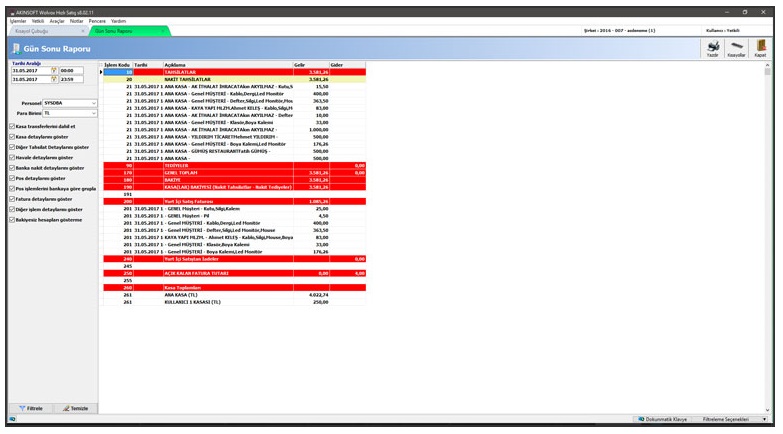Click the Yazdır printer icon
783x434 pixels.
712,46
